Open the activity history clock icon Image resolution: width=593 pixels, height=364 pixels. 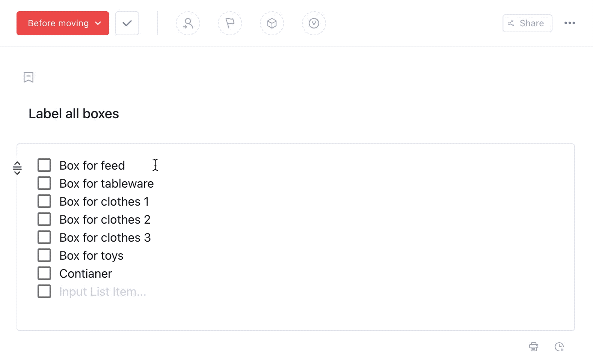tap(559, 347)
